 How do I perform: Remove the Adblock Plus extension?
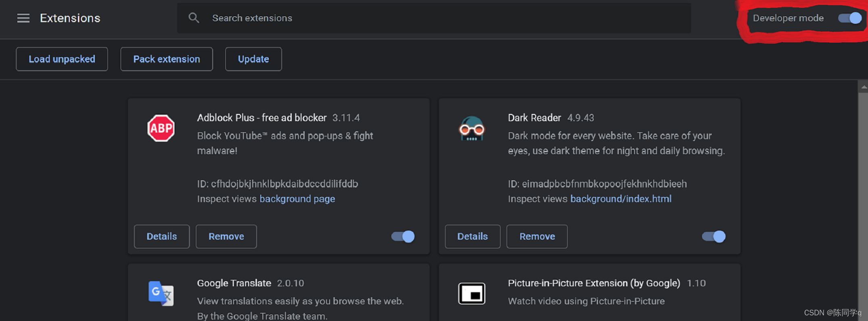pos(226,236)
